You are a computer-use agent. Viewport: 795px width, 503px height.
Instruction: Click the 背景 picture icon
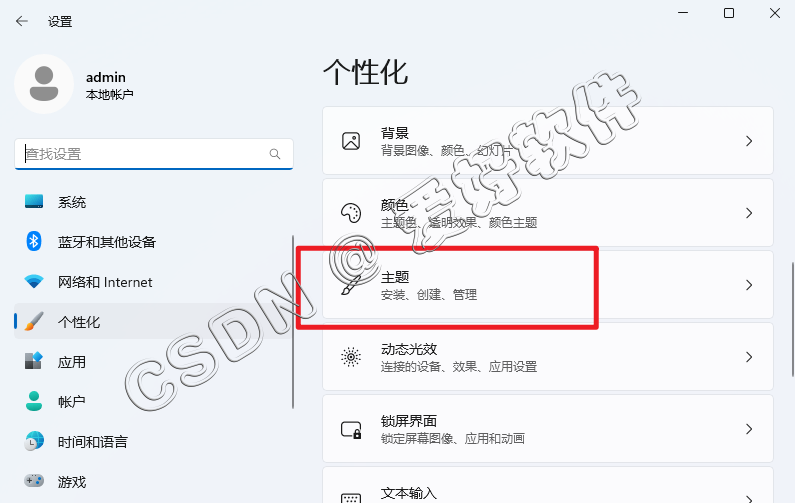(x=351, y=141)
